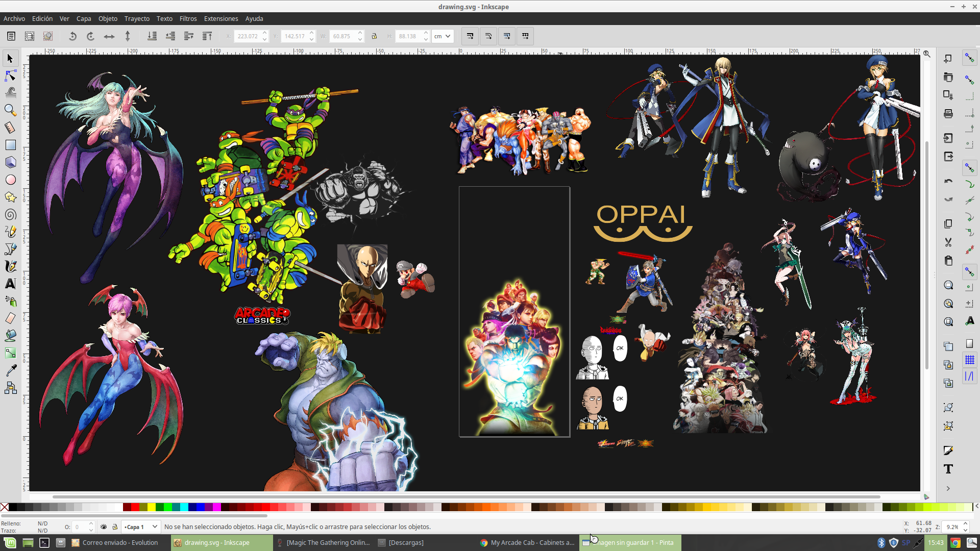Viewport: 980px width, 551px height.
Task: Expand hidden right toolbar chevron
Action: [948, 488]
